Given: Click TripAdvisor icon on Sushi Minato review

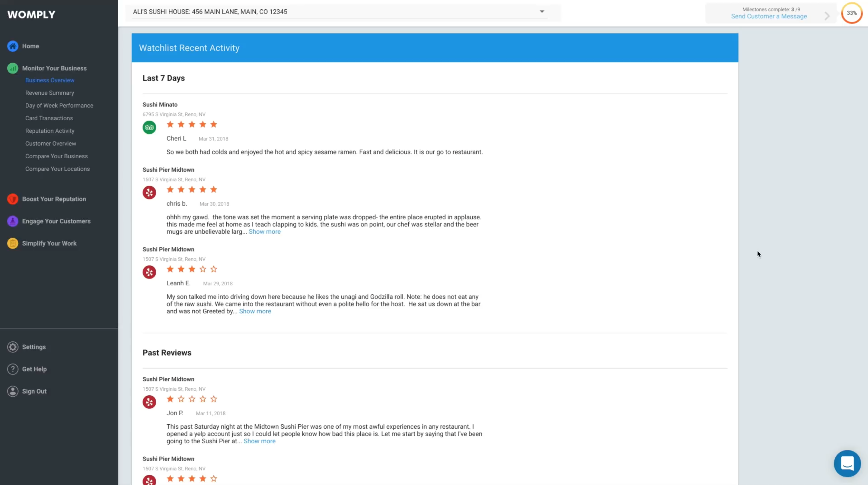Looking at the screenshot, I should click(x=149, y=128).
